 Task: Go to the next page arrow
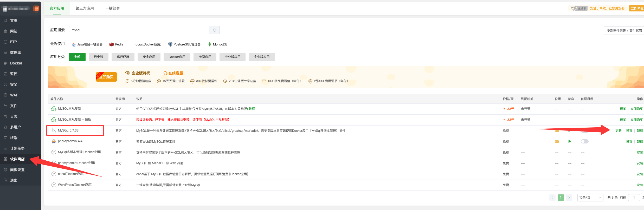point(569,198)
